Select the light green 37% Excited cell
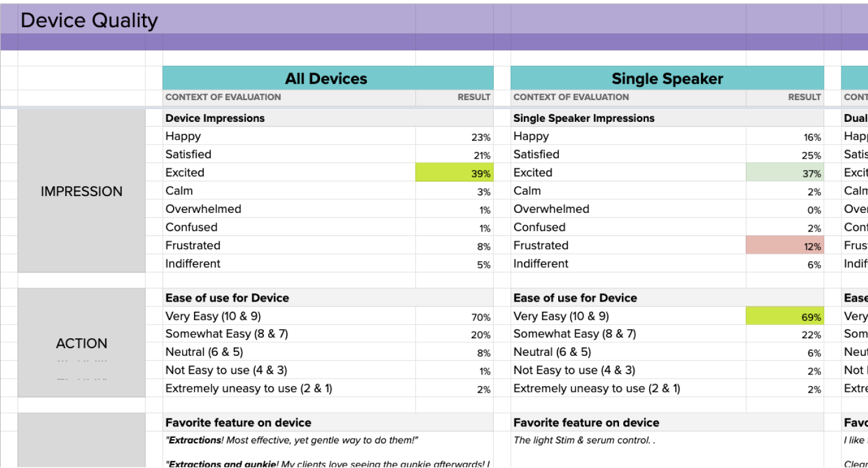 coord(784,173)
